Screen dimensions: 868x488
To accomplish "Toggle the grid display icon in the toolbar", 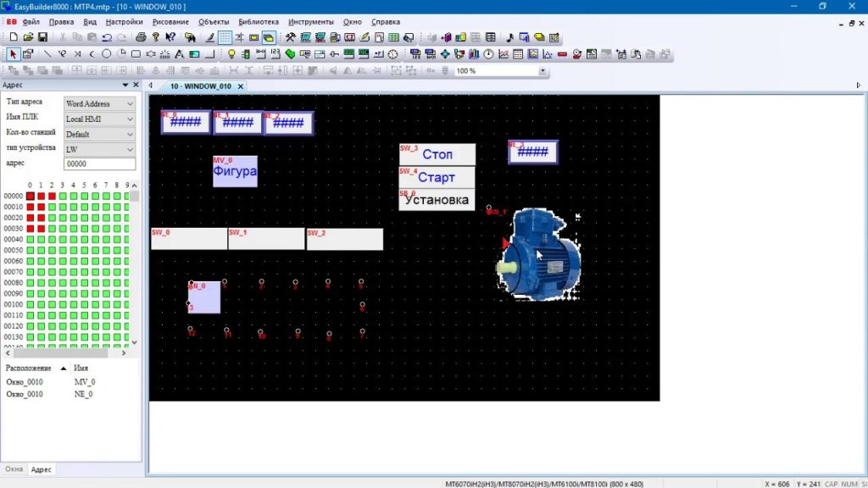I will tap(225, 37).
